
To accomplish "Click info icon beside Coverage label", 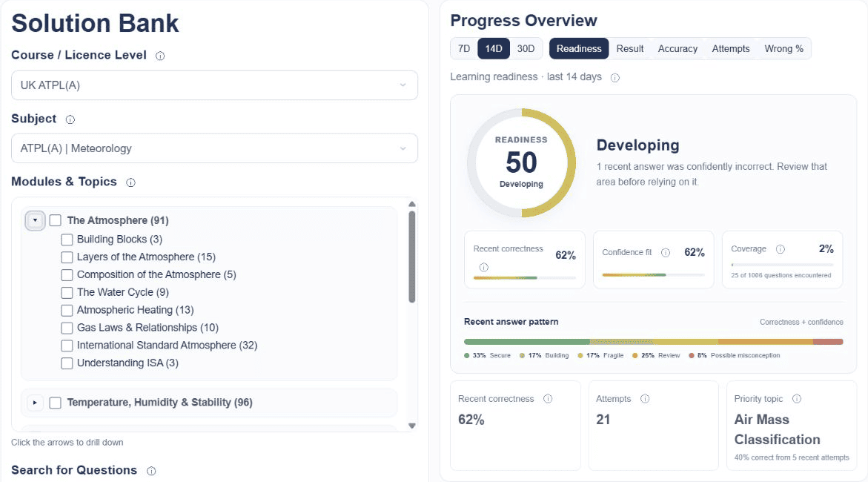I will tap(781, 249).
